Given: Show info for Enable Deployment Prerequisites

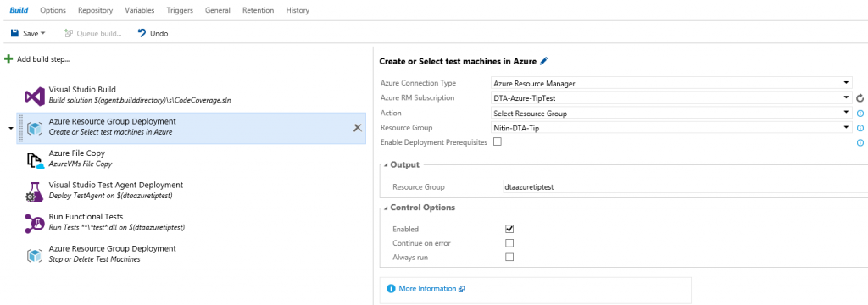Looking at the screenshot, I should 860,142.
